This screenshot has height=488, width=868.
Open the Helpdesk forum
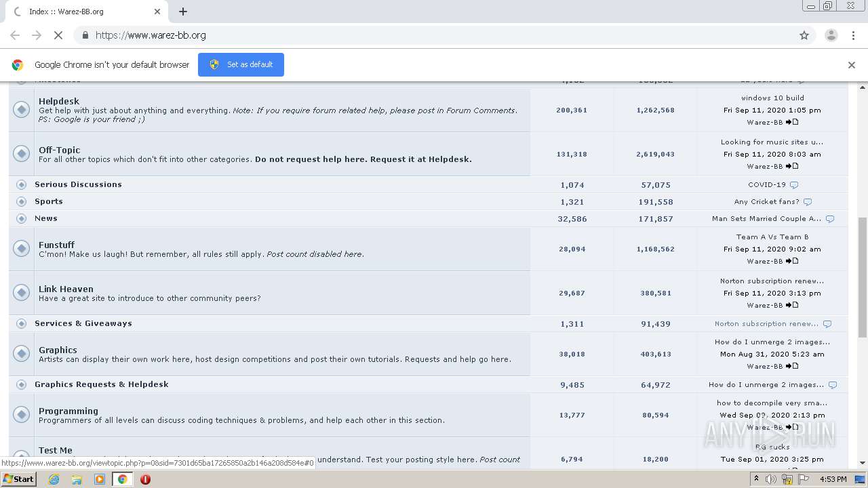pos(59,101)
